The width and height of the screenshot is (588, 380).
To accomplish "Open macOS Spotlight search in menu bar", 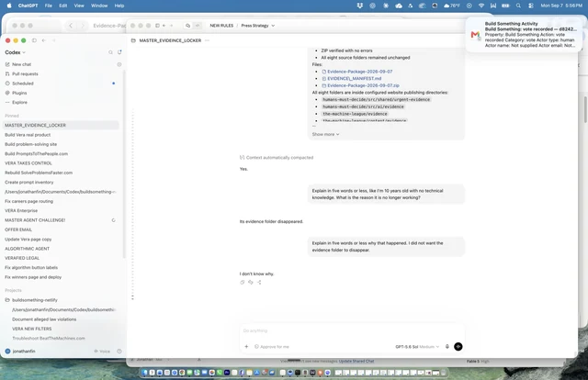I will pyautogui.click(x=518, y=6).
